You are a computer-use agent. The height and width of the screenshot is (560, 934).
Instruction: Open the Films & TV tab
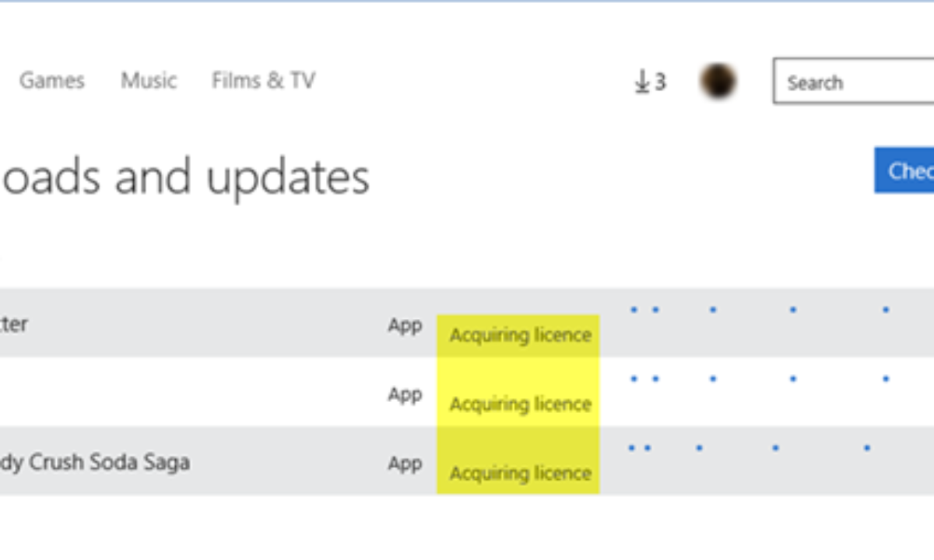[263, 81]
